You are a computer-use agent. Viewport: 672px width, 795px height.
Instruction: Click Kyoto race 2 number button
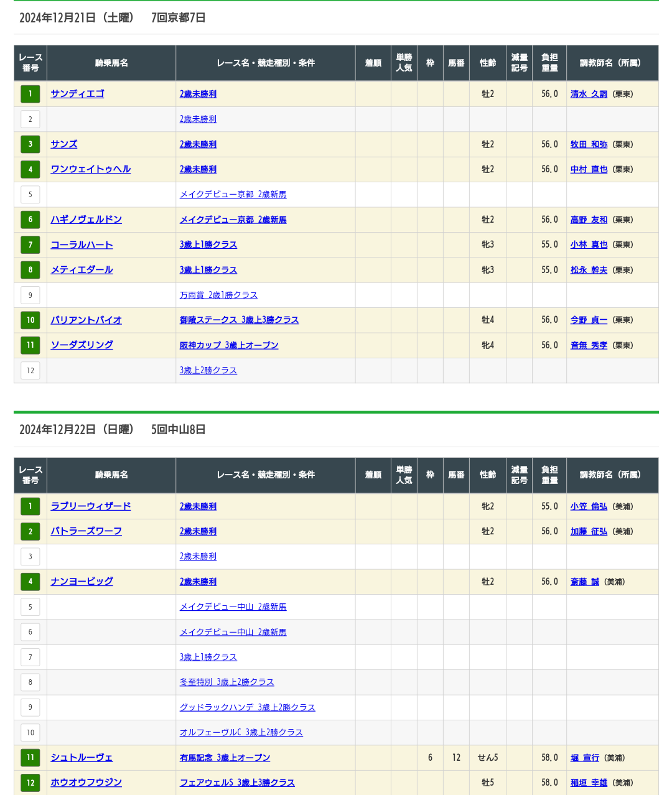pos(30,119)
